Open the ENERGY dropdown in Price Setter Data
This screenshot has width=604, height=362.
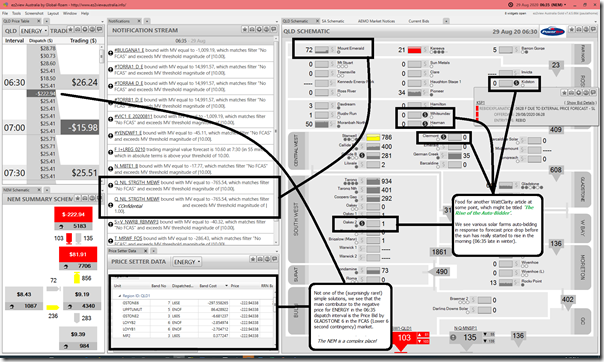[x=187, y=262]
